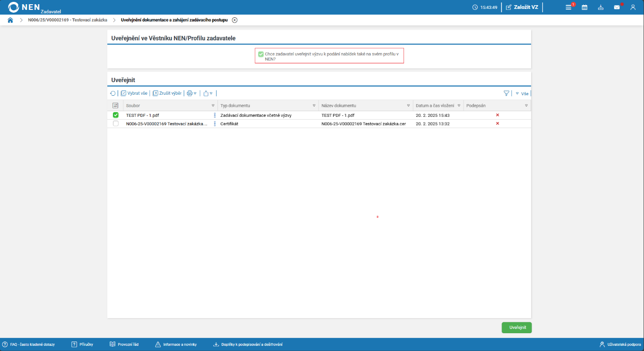Open the calendar icon in header

pos(584,7)
